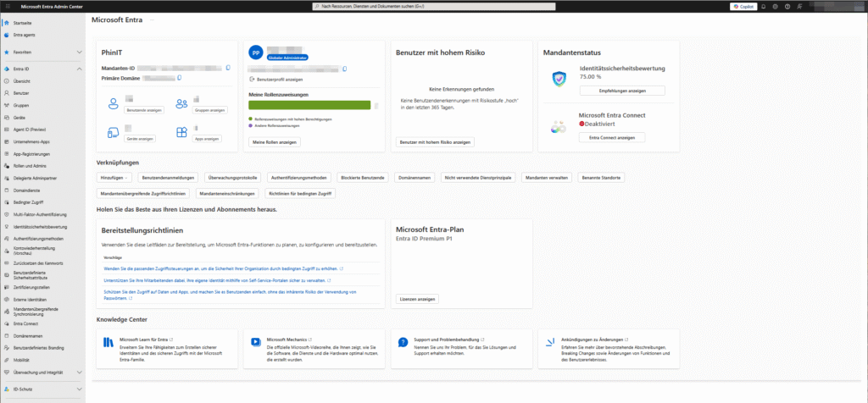Click Gruppen anzeigen button

[x=210, y=110]
